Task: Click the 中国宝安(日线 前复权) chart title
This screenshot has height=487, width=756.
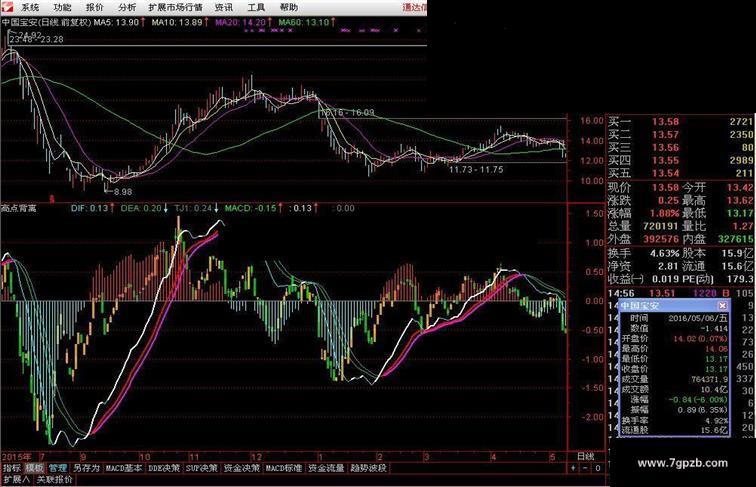Action: 46,22
